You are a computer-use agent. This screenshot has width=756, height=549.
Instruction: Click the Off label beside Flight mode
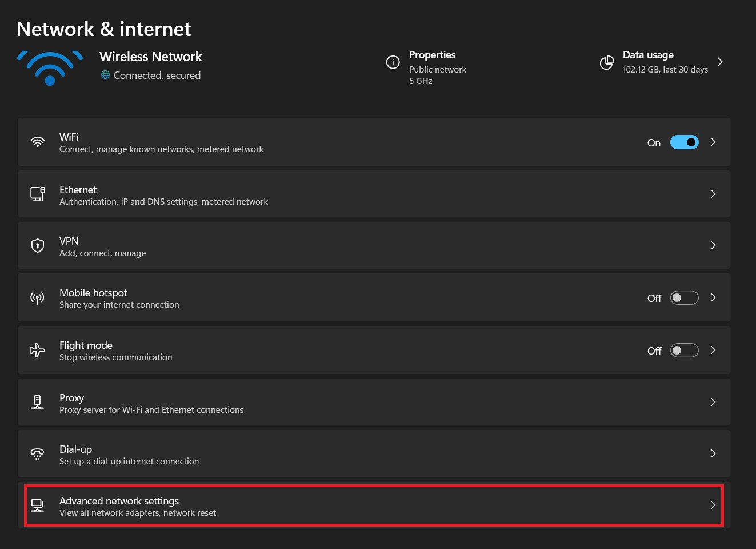tap(654, 351)
